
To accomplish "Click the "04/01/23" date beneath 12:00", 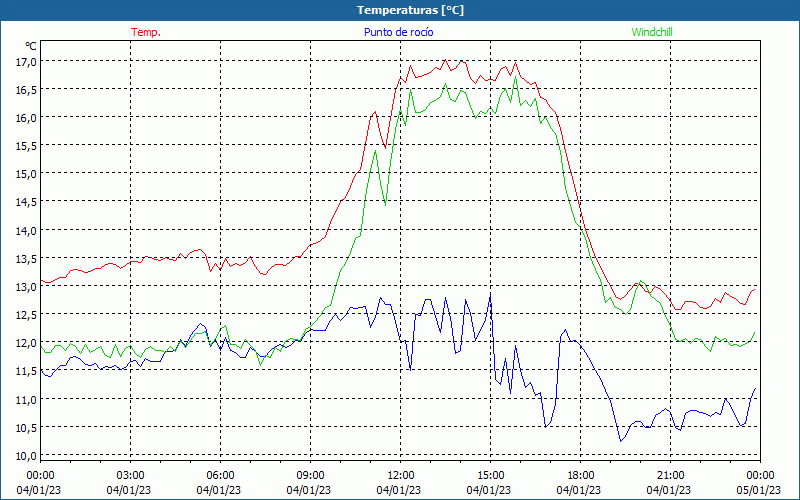I will click(398, 490).
